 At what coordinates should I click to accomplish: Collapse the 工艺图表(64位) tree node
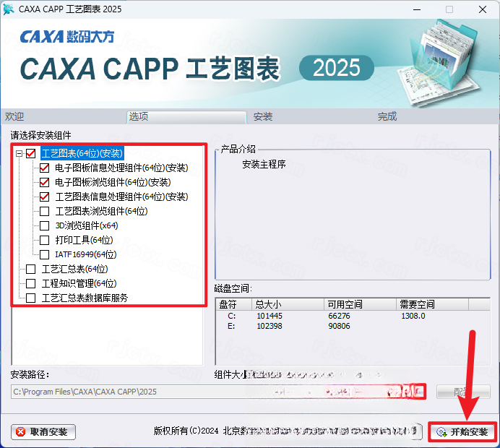(x=19, y=154)
